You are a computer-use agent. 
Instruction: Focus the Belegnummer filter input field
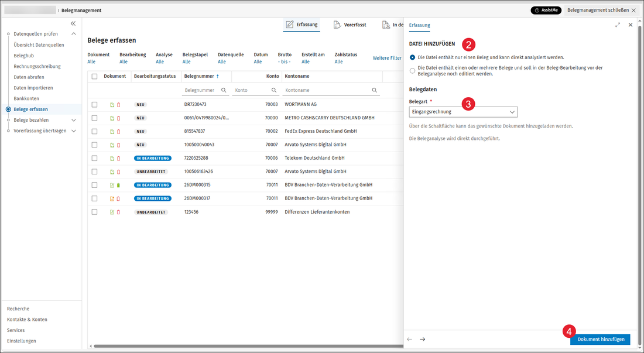pos(205,90)
